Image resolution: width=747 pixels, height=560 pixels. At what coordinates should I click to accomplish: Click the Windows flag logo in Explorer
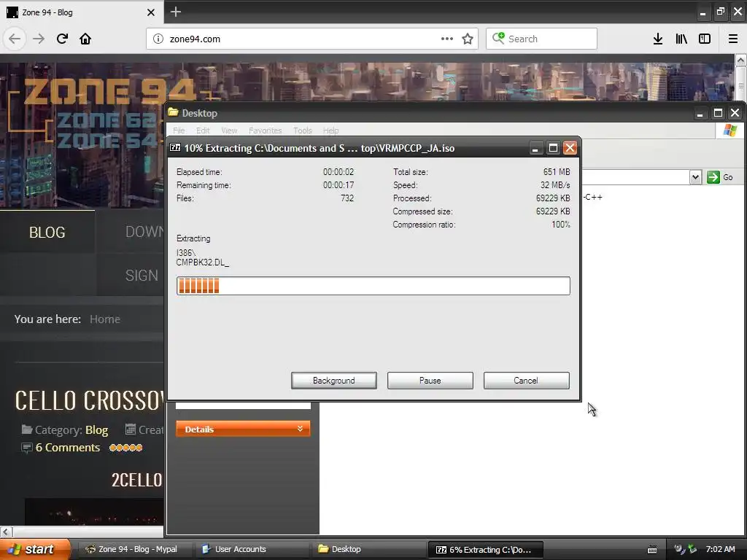[x=729, y=131]
